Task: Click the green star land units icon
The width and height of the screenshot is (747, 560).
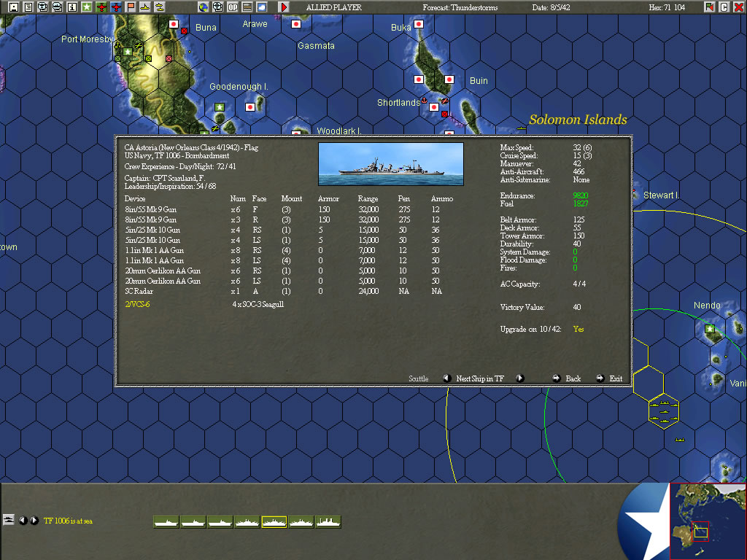Action: point(87,7)
